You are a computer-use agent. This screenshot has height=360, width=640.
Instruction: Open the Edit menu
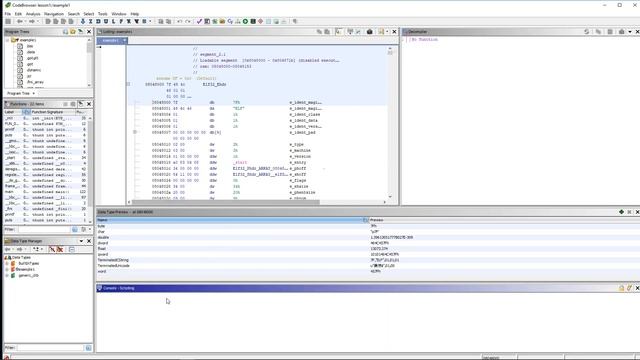tap(18, 14)
